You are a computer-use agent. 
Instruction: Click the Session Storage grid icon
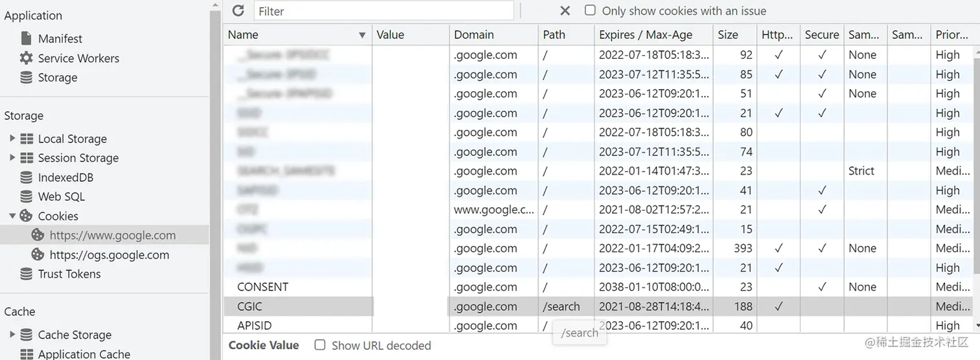[x=27, y=158]
